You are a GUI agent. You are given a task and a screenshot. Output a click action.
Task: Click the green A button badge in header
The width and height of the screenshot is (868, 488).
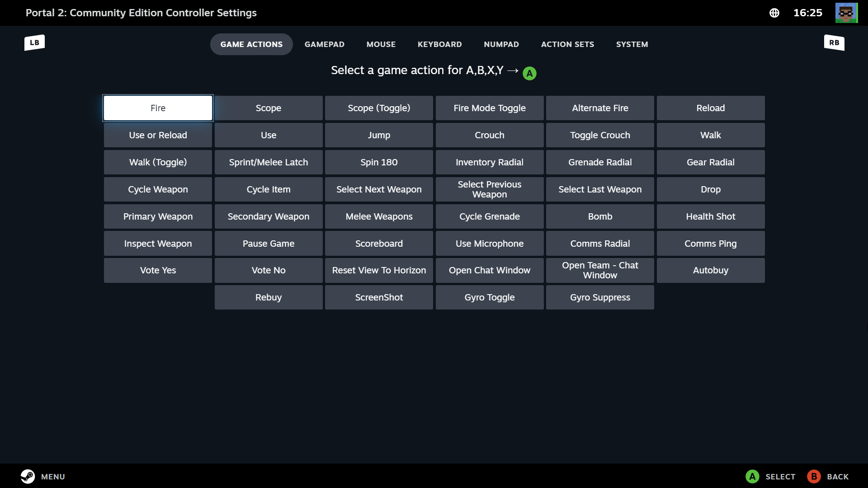(529, 73)
